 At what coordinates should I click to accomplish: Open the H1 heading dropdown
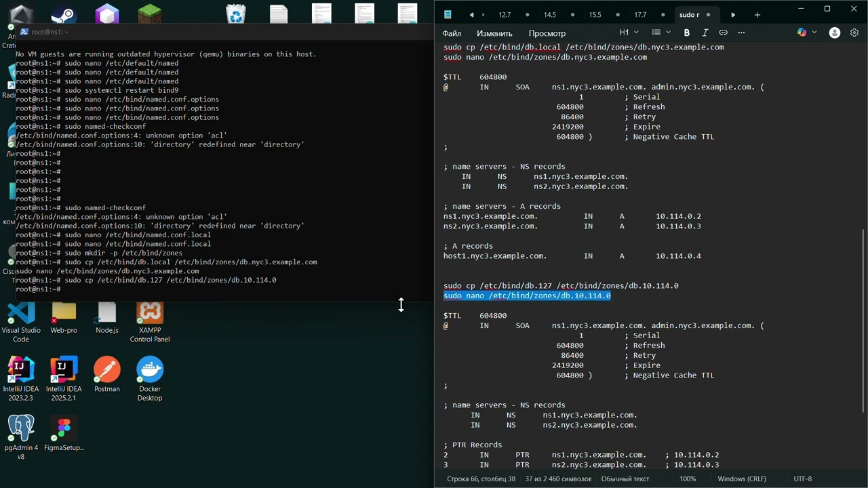pos(629,33)
